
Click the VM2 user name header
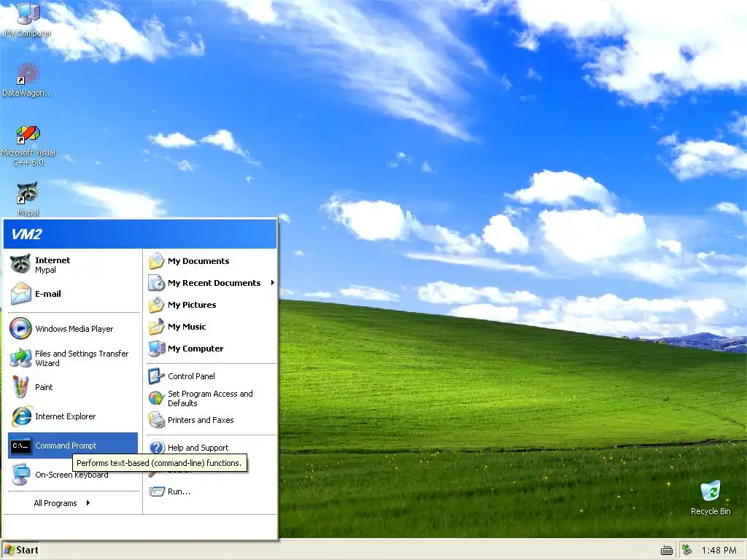click(27, 234)
